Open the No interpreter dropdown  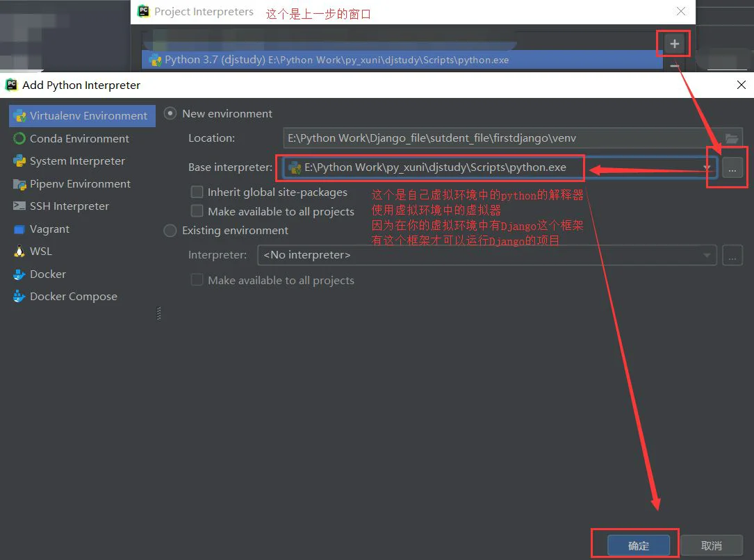coord(487,255)
